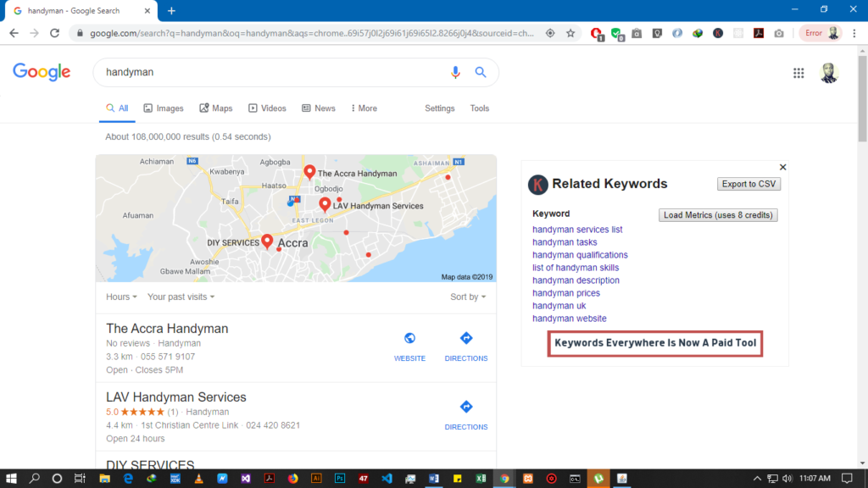The height and width of the screenshot is (488, 868).
Task: Click the blue search magnifier icon
Action: 481,73
